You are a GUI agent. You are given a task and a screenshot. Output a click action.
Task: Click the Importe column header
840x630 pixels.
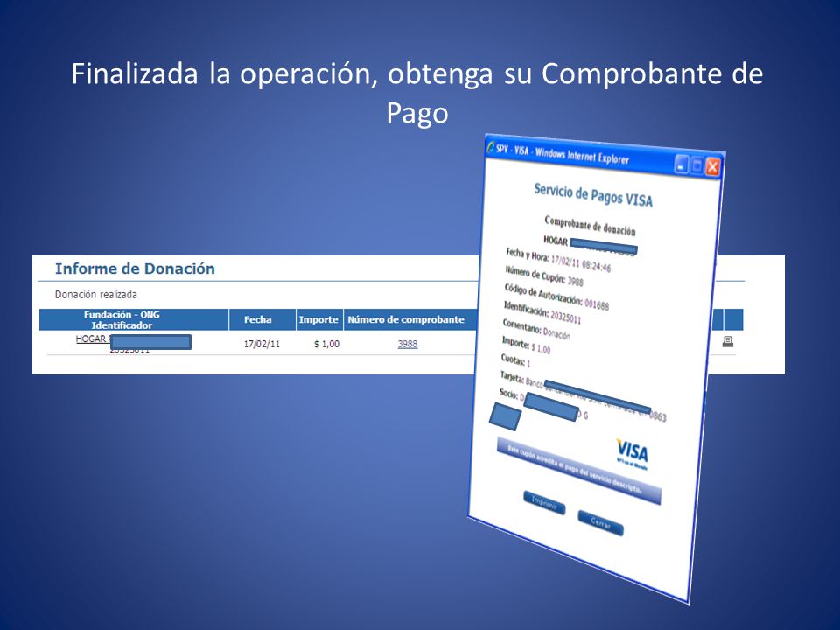[318, 320]
